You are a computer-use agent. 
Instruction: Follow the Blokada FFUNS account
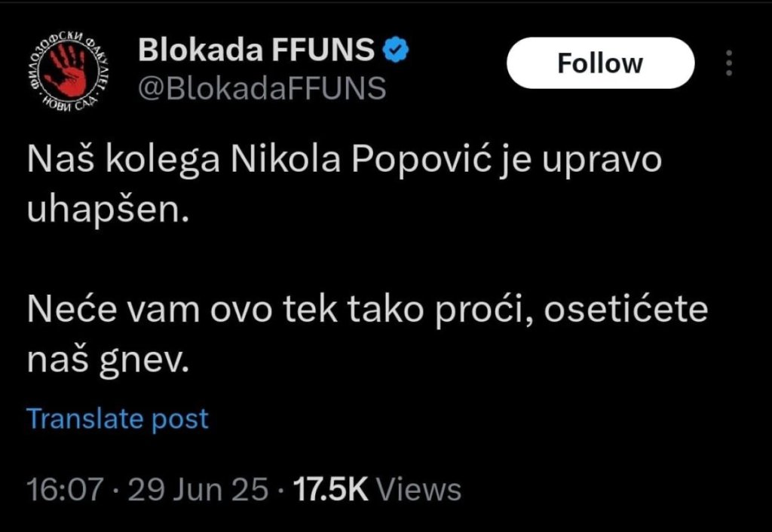click(600, 63)
